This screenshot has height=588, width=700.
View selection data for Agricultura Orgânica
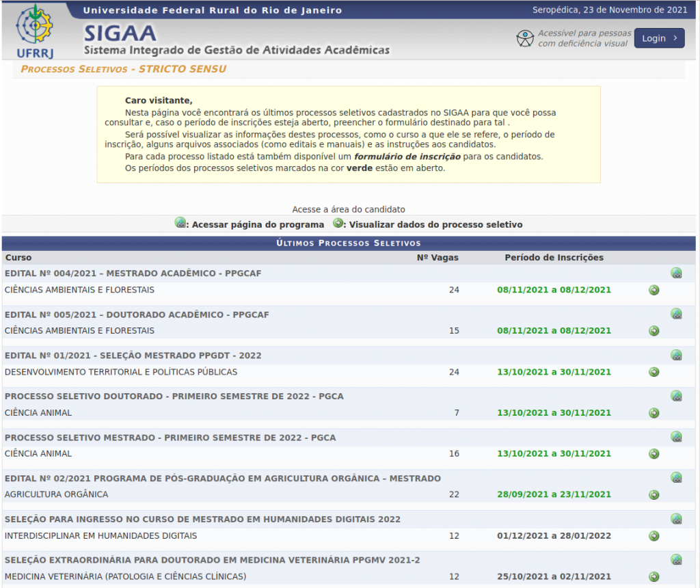click(654, 494)
